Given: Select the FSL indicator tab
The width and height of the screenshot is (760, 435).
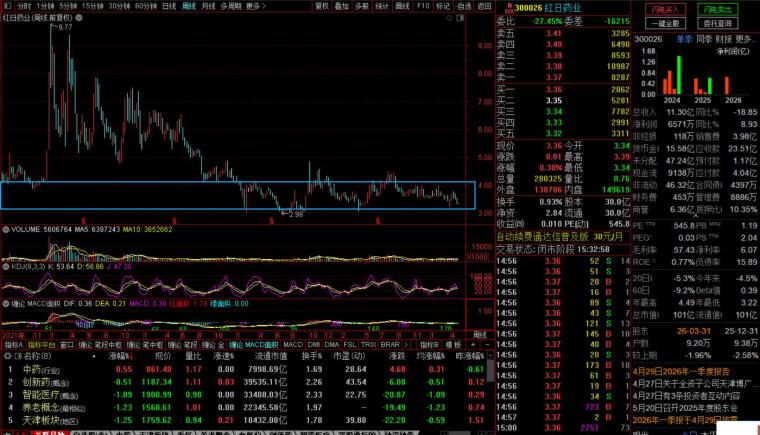Looking at the screenshot, I should click(349, 345).
